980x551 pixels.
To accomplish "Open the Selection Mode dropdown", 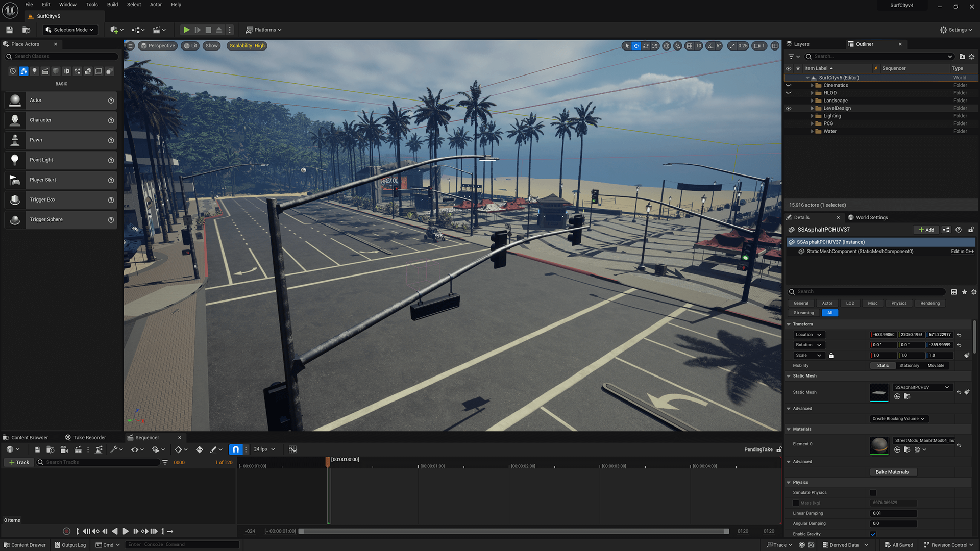I will point(70,30).
